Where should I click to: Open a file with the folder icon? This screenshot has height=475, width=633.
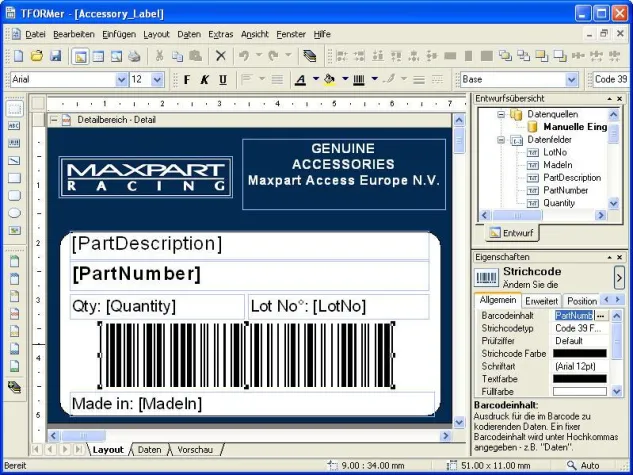point(37,56)
